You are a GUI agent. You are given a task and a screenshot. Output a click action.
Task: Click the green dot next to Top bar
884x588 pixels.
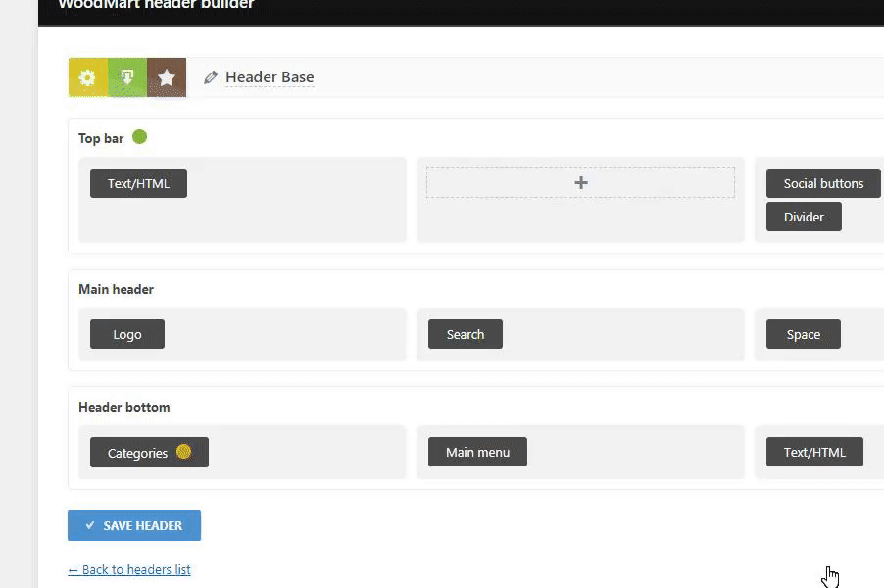[x=140, y=137]
